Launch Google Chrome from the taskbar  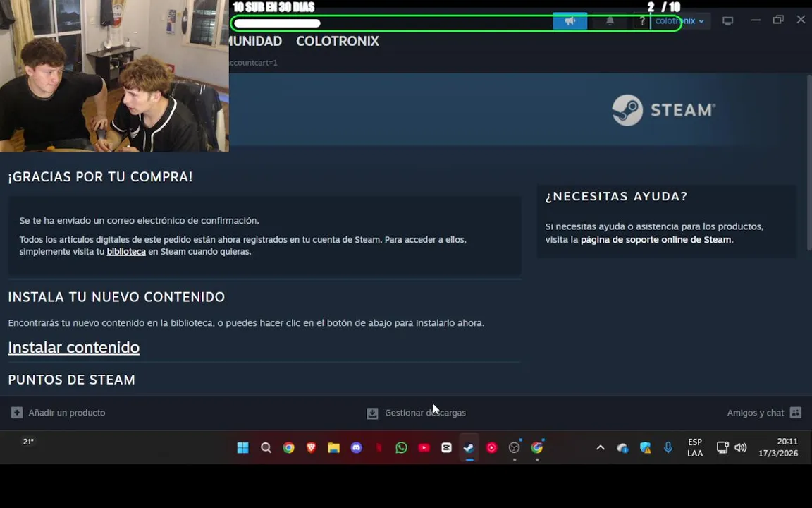tap(288, 448)
